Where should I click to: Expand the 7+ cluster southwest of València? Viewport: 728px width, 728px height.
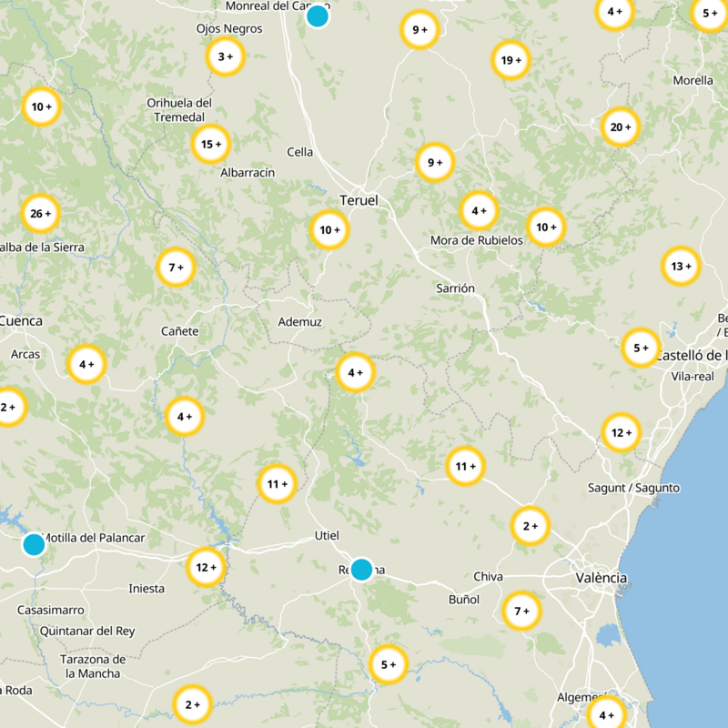(521, 611)
